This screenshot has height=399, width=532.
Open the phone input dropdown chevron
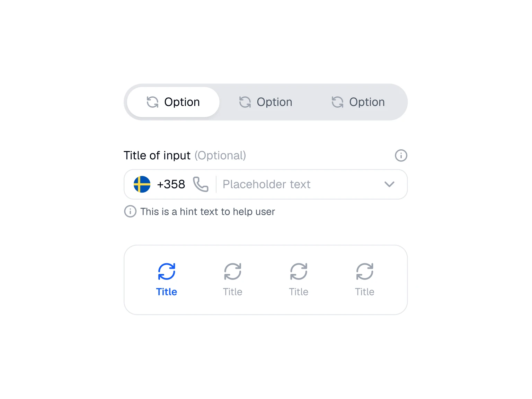click(389, 184)
